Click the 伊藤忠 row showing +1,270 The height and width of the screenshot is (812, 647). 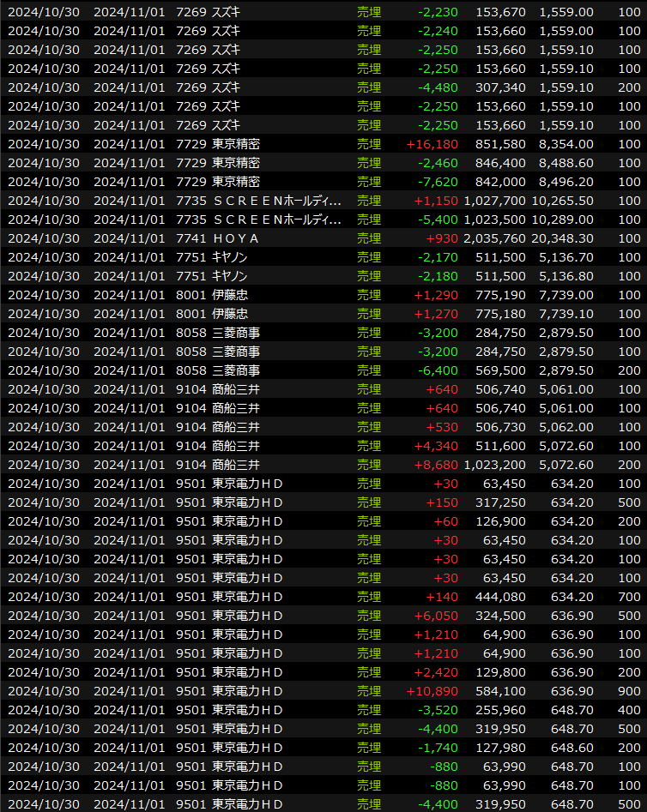pos(323,314)
